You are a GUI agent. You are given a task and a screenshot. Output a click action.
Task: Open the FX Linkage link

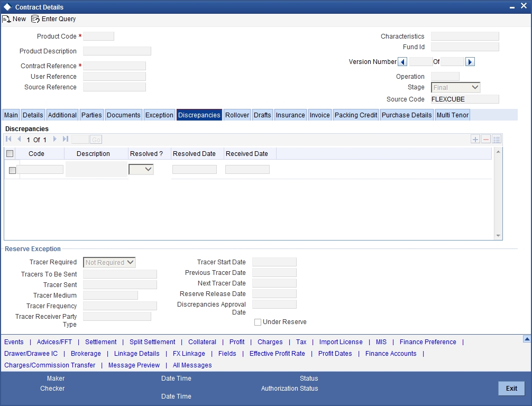(x=189, y=354)
